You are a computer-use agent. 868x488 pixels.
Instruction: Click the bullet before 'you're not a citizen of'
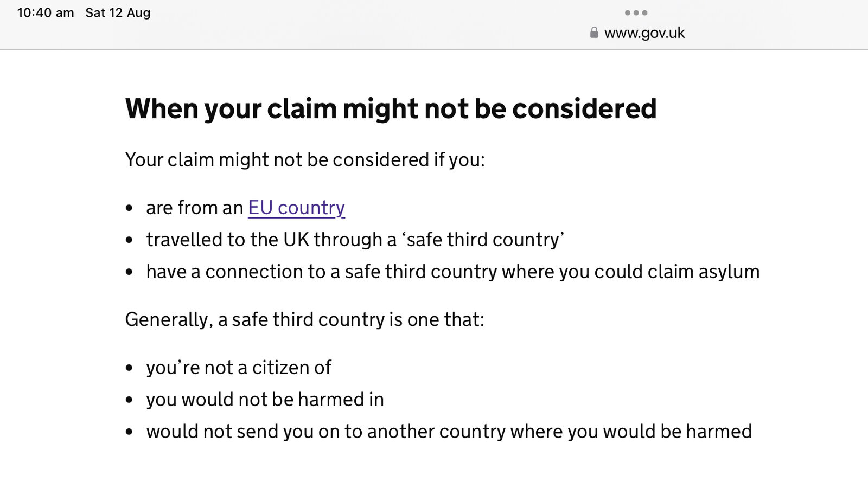point(129,368)
